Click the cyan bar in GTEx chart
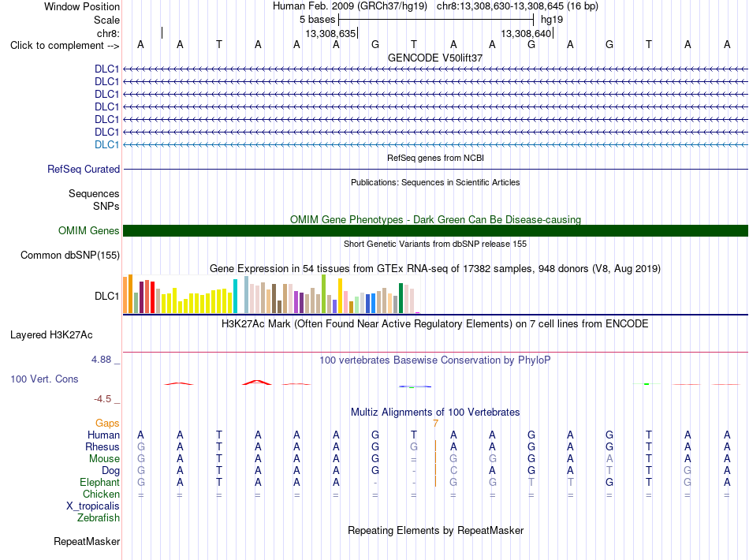 pyautogui.click(x=235, y=297)
